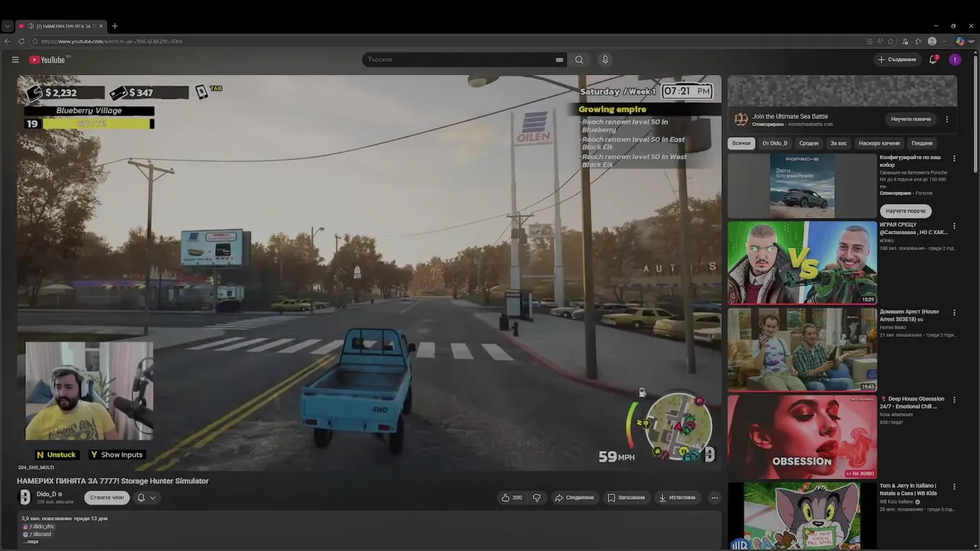Open browser read aloud icon

point(880,41)
